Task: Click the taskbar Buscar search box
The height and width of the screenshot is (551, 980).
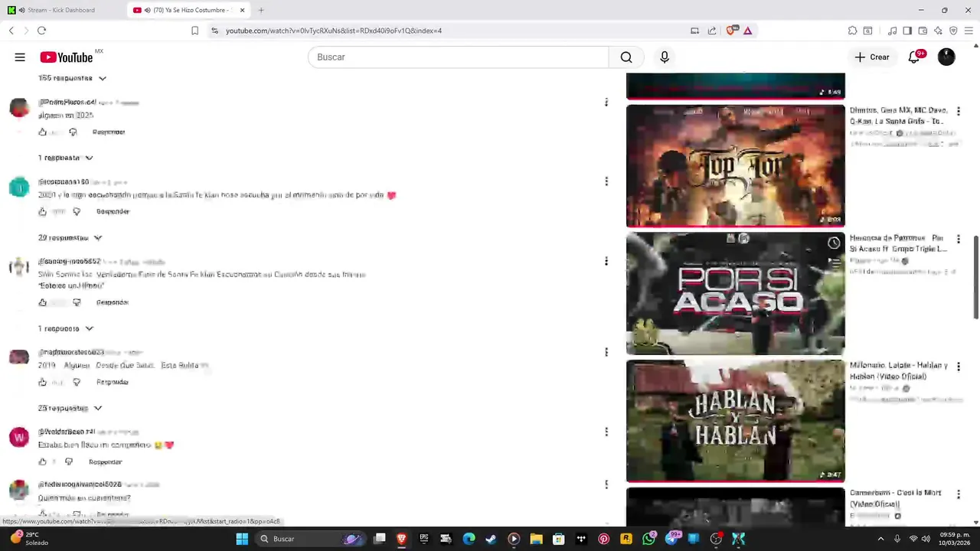Action: click(x=310, y=539)
